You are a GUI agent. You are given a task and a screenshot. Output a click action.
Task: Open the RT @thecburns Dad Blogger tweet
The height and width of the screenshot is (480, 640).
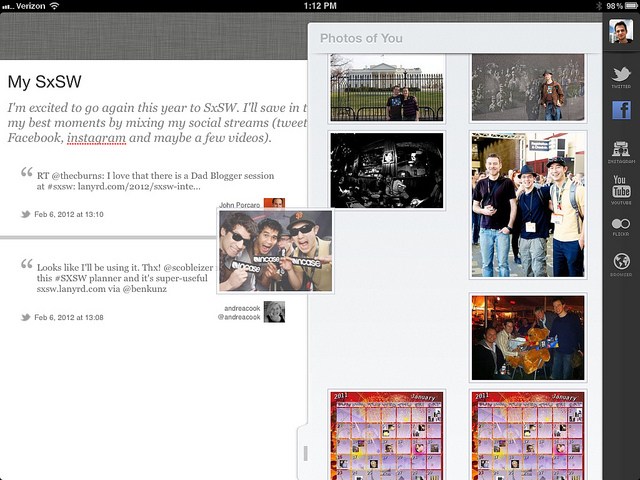[x=156, y=181]
